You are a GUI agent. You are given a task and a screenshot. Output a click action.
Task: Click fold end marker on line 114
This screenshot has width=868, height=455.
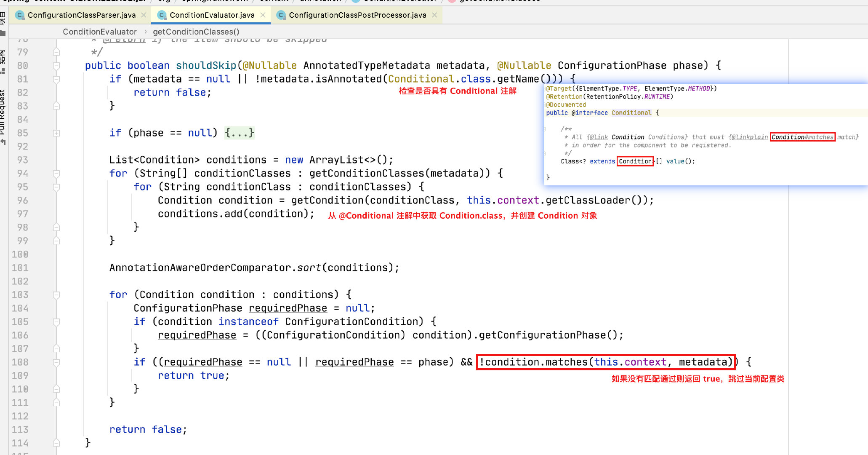click(56, 443)
